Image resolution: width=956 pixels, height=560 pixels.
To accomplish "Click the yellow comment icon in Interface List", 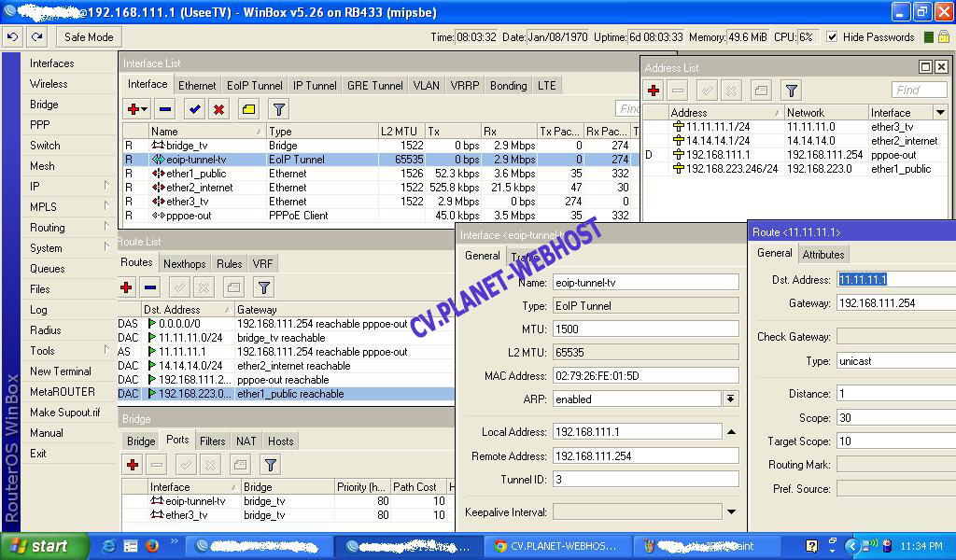I will coord(247,109).
